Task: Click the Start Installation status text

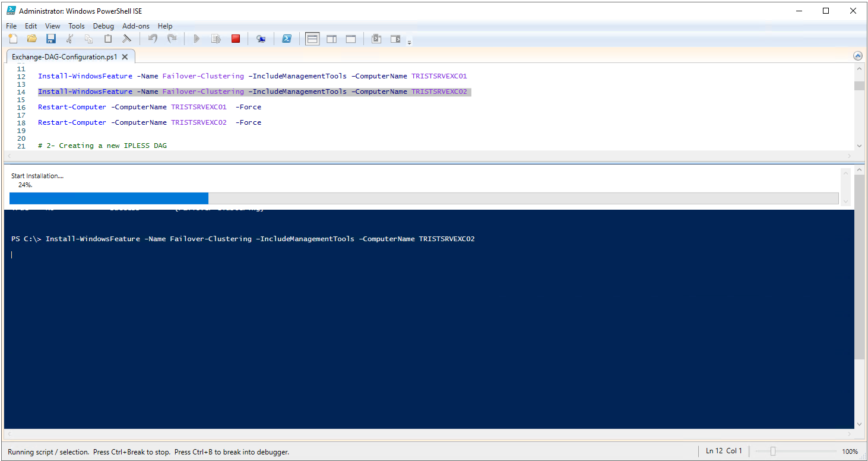Action: [x=37, y=176]
